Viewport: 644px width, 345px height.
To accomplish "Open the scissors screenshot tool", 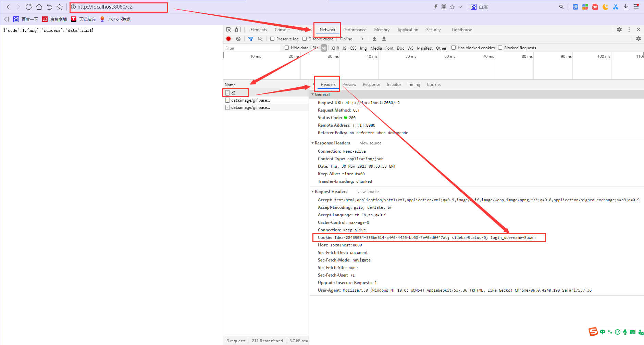I will point(616,7).
